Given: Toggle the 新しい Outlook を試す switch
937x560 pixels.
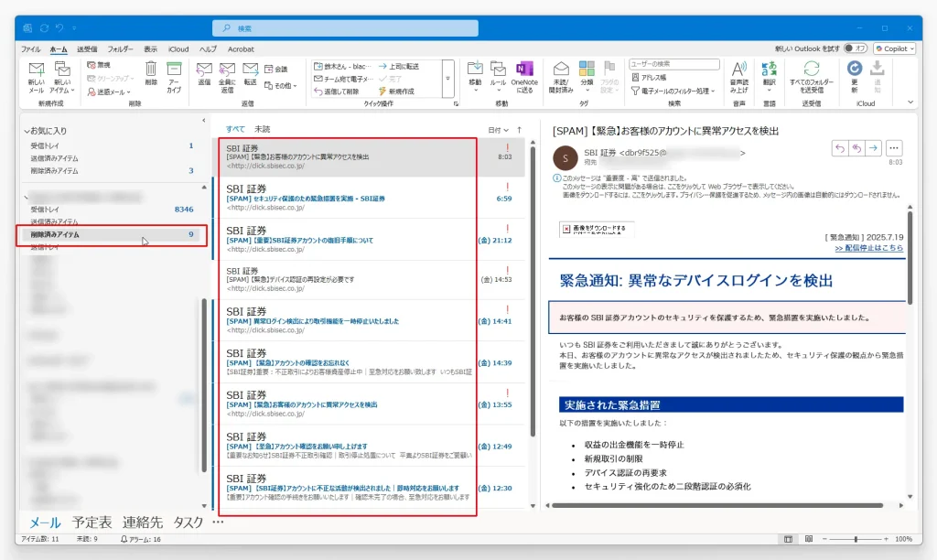Looking at the screenshot, I should tap(856, 48).
